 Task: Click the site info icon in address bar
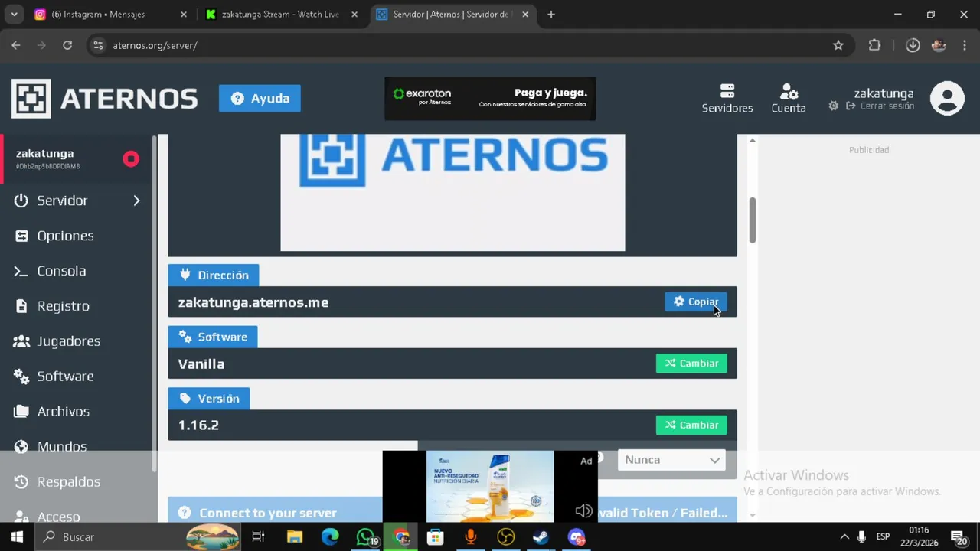click(98, 45)
